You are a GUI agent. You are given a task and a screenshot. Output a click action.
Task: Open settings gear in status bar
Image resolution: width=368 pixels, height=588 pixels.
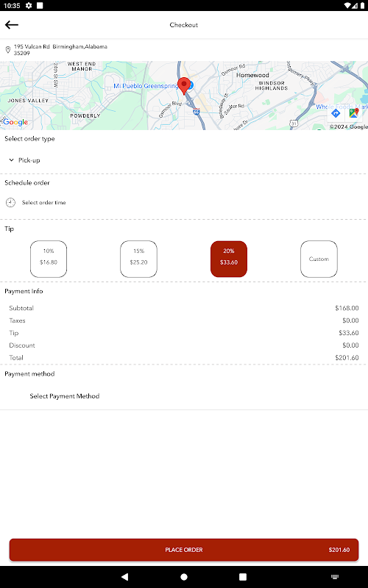tap(29, 6)
